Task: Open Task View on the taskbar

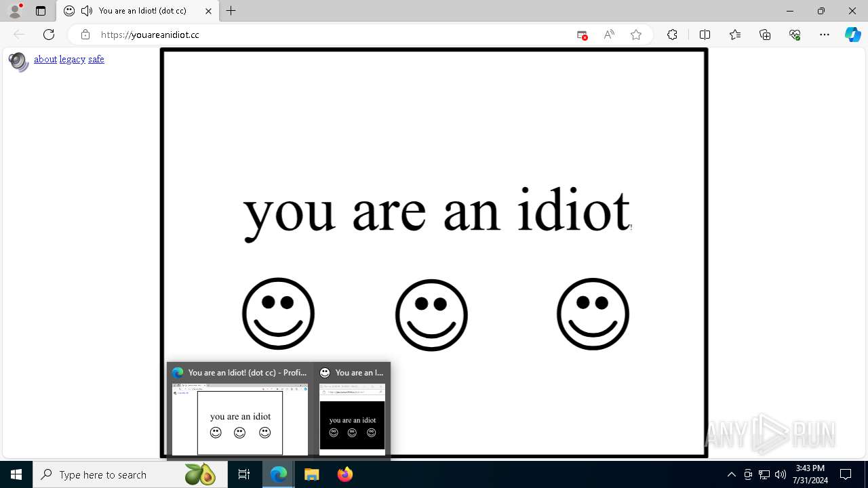Action: pos(244,474)
